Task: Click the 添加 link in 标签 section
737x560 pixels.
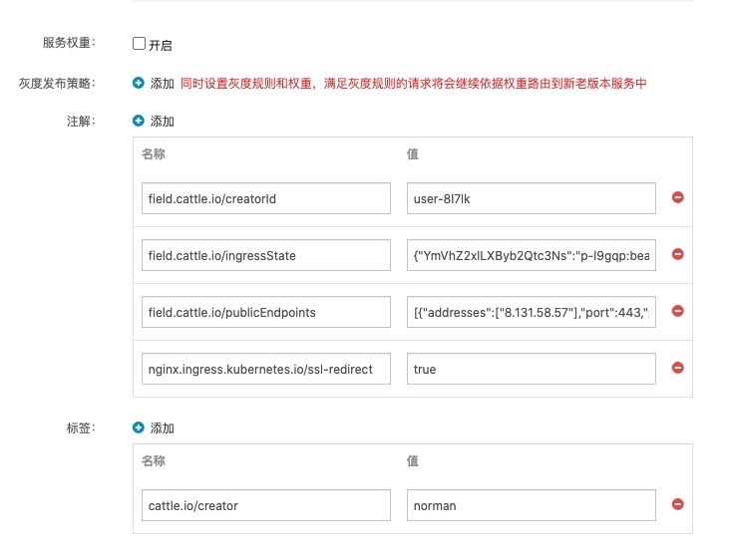Action: pos(162,428)
